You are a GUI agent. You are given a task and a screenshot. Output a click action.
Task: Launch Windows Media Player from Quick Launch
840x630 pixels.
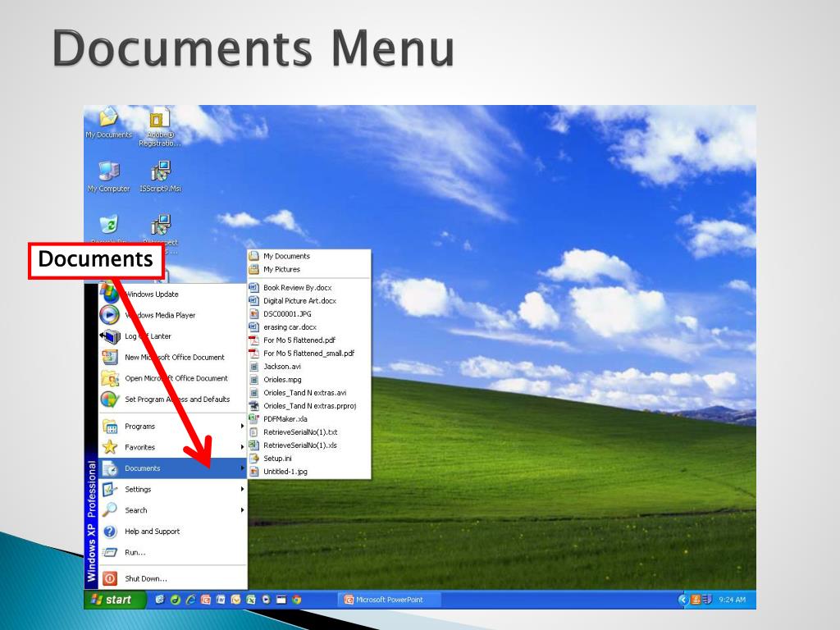(x=266, y=600)
